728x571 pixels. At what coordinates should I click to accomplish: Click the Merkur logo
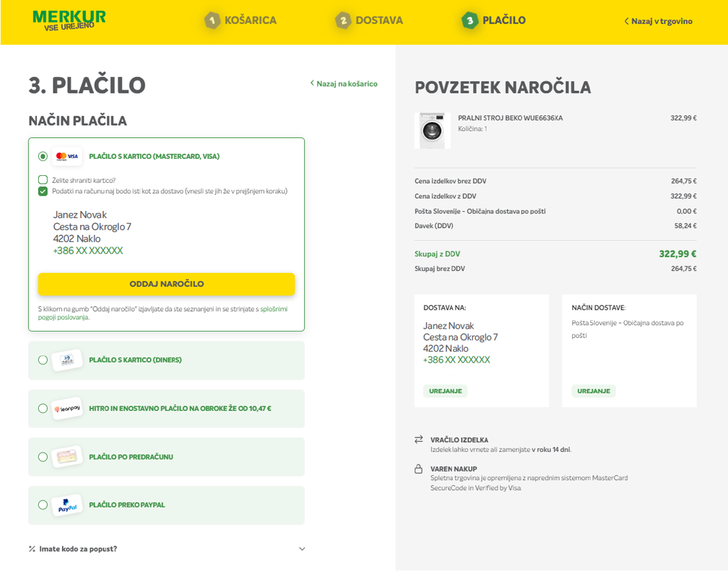(69, 20)
